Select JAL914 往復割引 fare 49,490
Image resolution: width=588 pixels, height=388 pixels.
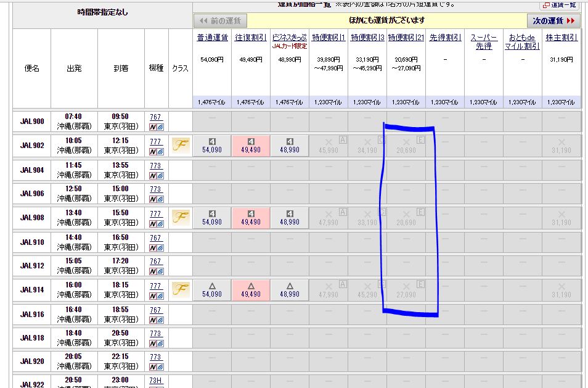click(x=251, y=290)
